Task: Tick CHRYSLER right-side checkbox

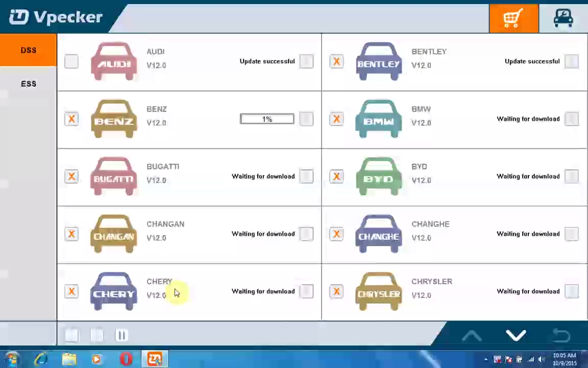Action: coord(572,291)
